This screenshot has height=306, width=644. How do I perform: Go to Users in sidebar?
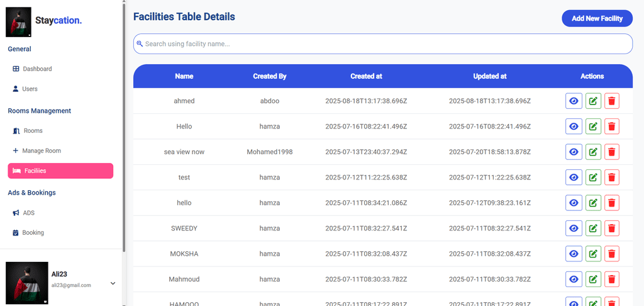pyautogui.click(x=30, y=89)
